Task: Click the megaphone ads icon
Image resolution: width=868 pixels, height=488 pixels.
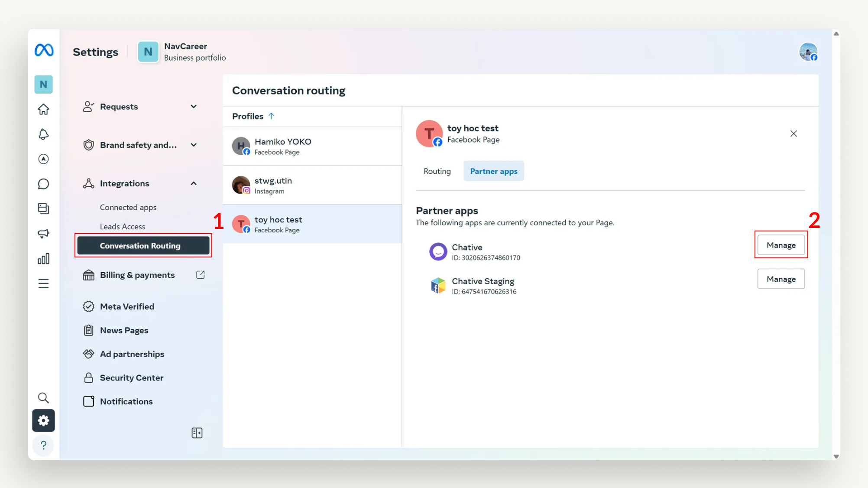Action: (x=43, y=234)
